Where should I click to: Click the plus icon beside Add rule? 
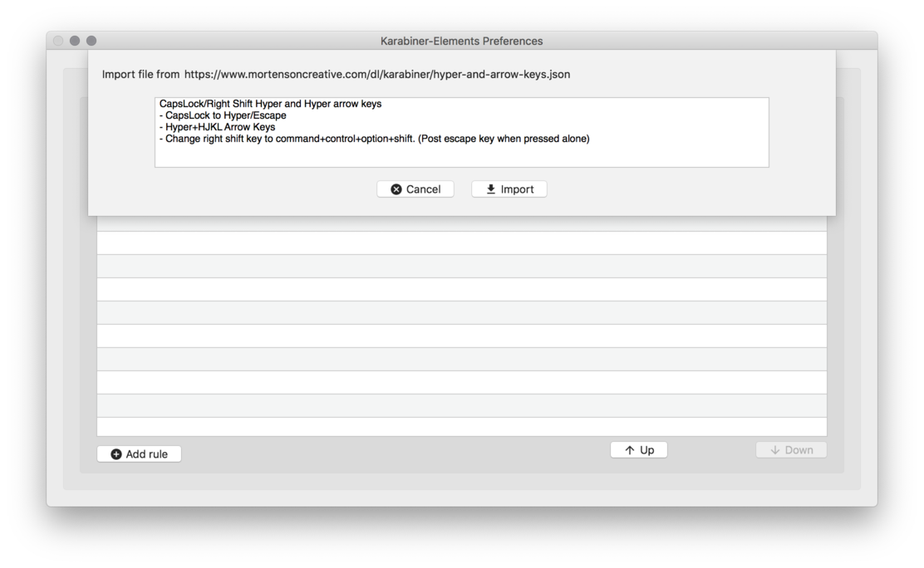116,454
